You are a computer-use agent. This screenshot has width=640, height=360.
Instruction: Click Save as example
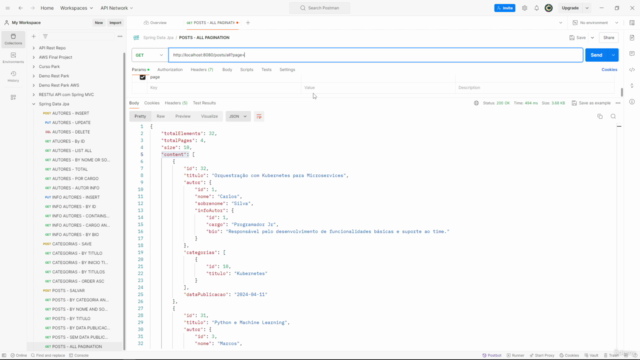(x=591, y=103)
